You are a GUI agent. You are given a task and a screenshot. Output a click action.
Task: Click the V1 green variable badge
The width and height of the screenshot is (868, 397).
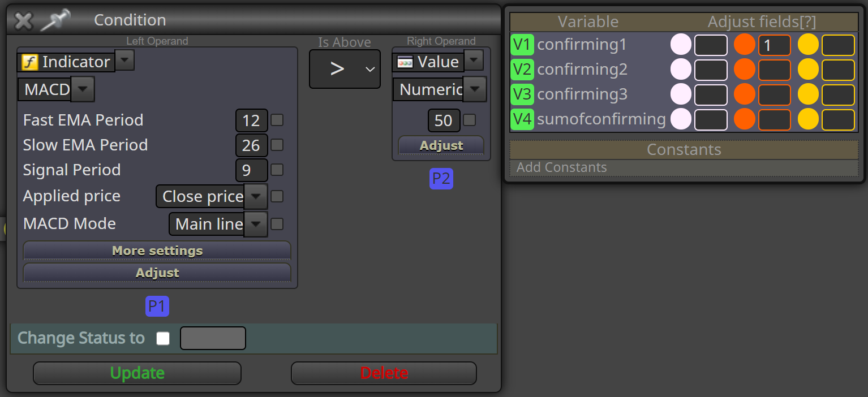coord(522,45)
